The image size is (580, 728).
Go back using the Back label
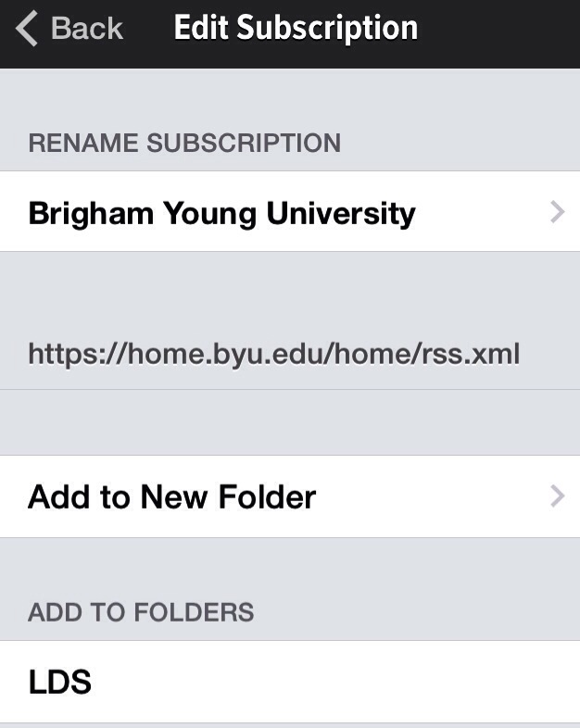[x=87, y=29]
